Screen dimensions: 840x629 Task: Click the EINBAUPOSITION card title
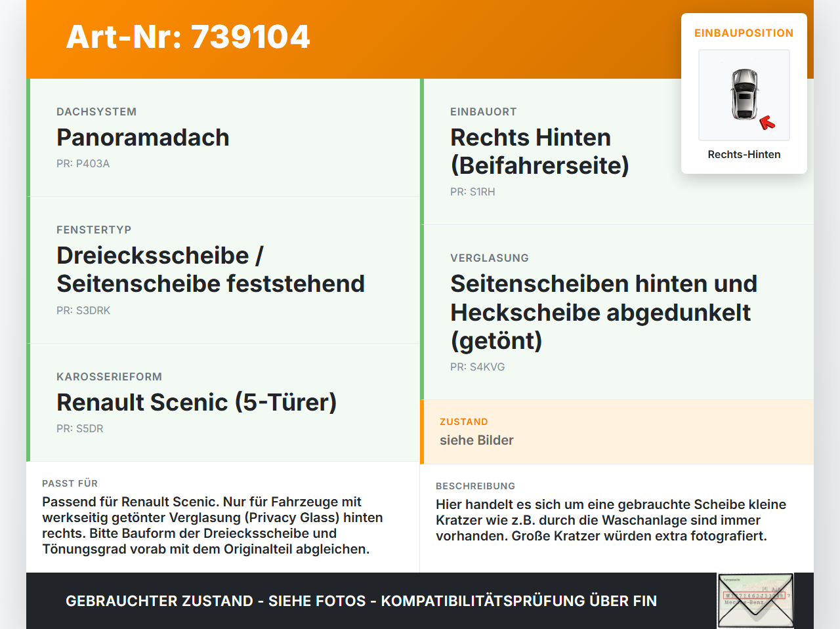coord(744,33)
